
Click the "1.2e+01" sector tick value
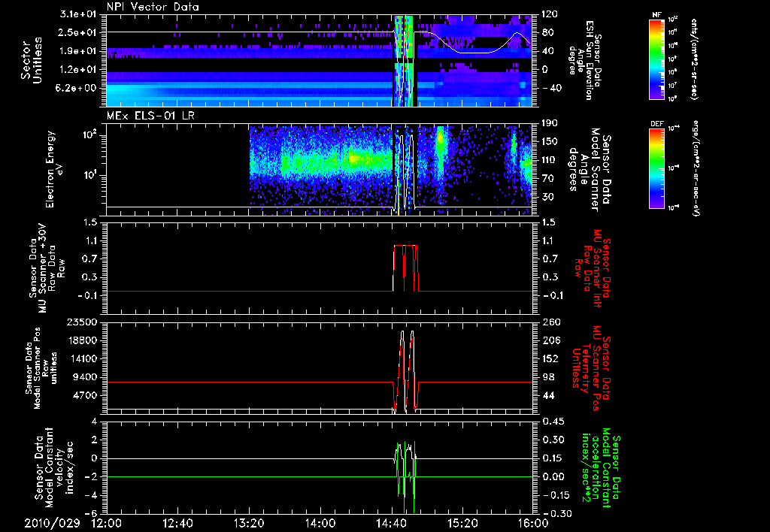pyautogui.click(x=78, y=70)
